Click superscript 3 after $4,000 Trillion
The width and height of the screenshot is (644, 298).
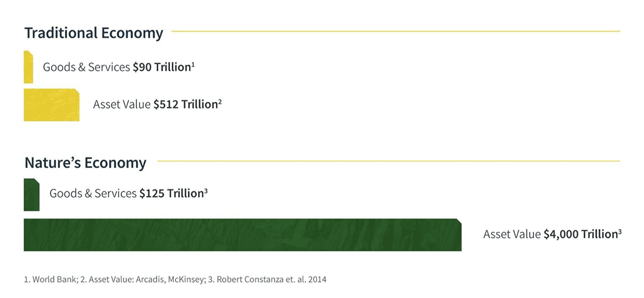pos(620,231)
